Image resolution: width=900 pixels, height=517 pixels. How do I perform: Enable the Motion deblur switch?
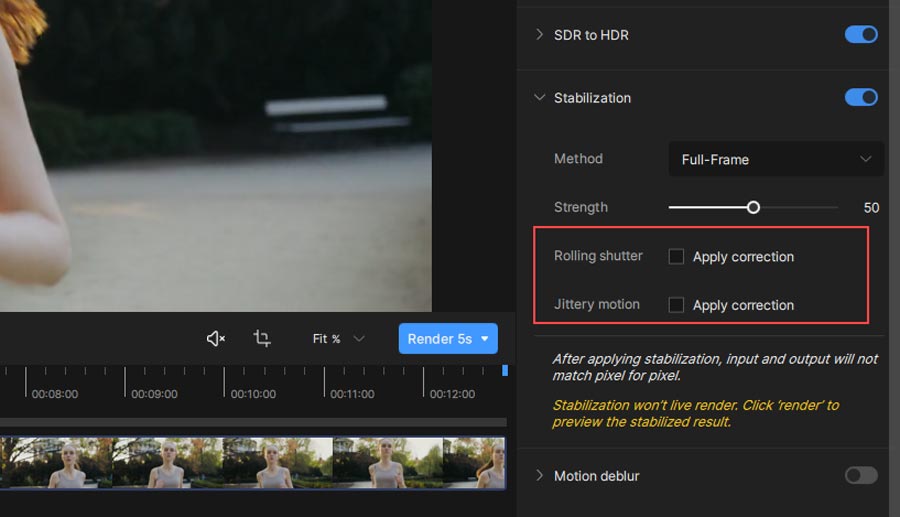coord(861,475)
